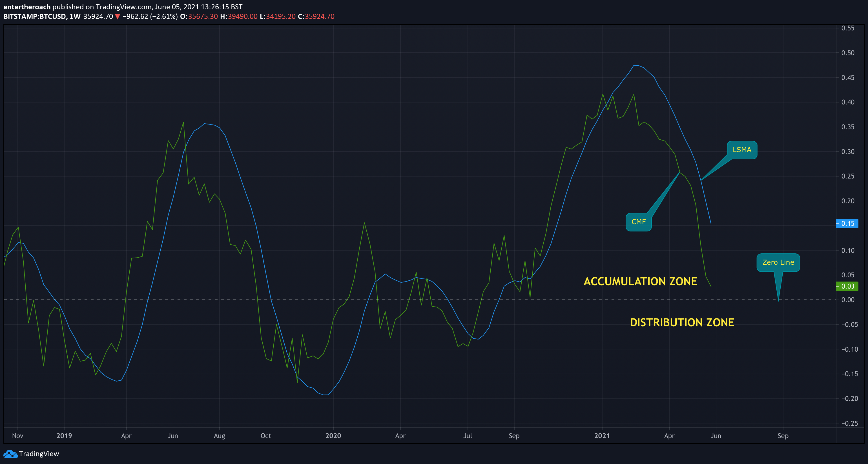The image size is (868, 464).
Task: Click the CMF callout label
Action: 639,222
